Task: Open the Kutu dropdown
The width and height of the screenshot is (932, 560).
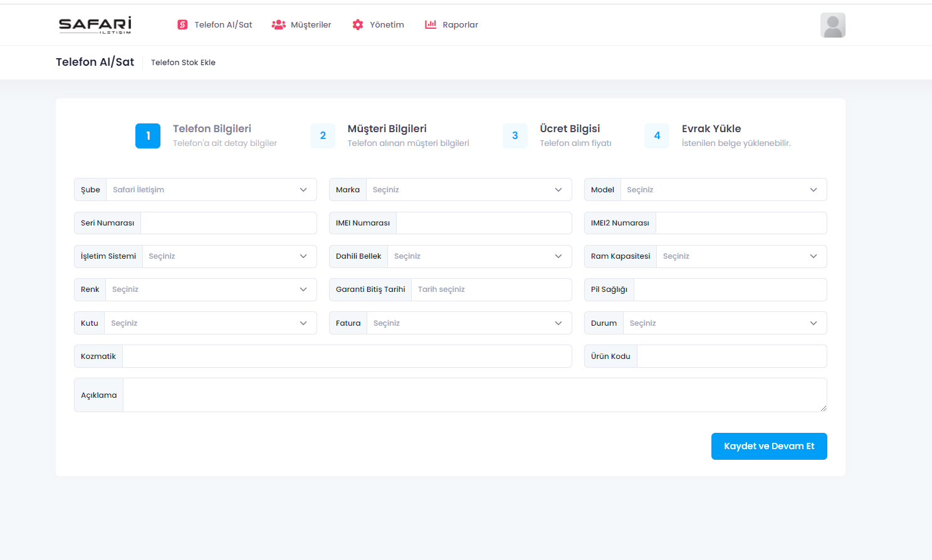Action: (x=211, y=323)
